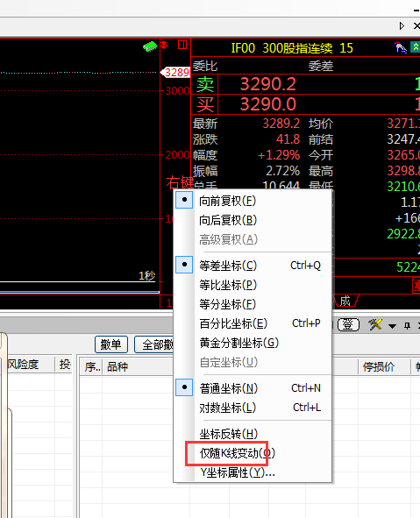Click the 3289 price marker on axis
Viewport: 420px width, 518px height.
point(175,73)
